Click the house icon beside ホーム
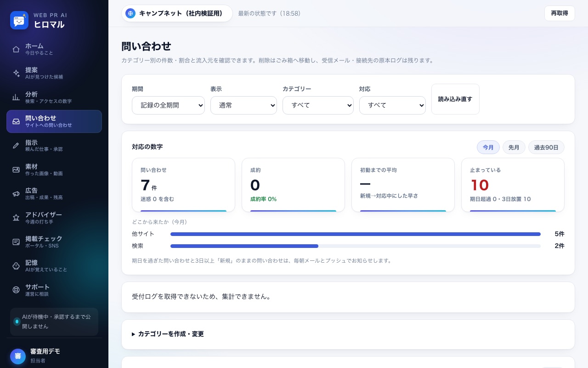 coord(16,49)
